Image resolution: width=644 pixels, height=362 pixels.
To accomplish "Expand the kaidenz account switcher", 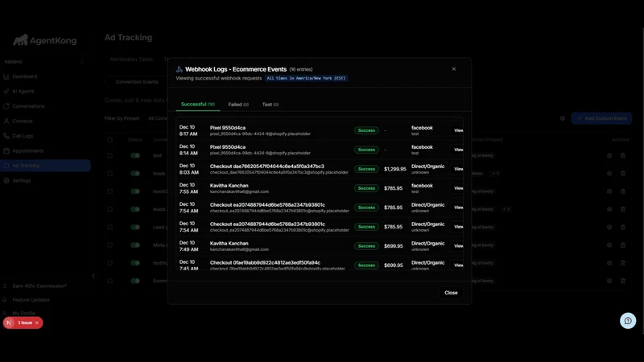I will click(44, 62).
